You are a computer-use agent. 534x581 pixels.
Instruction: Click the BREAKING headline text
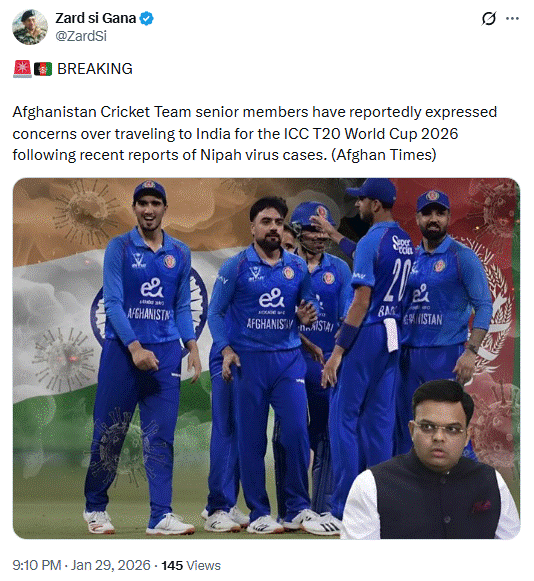coord(95,69)
